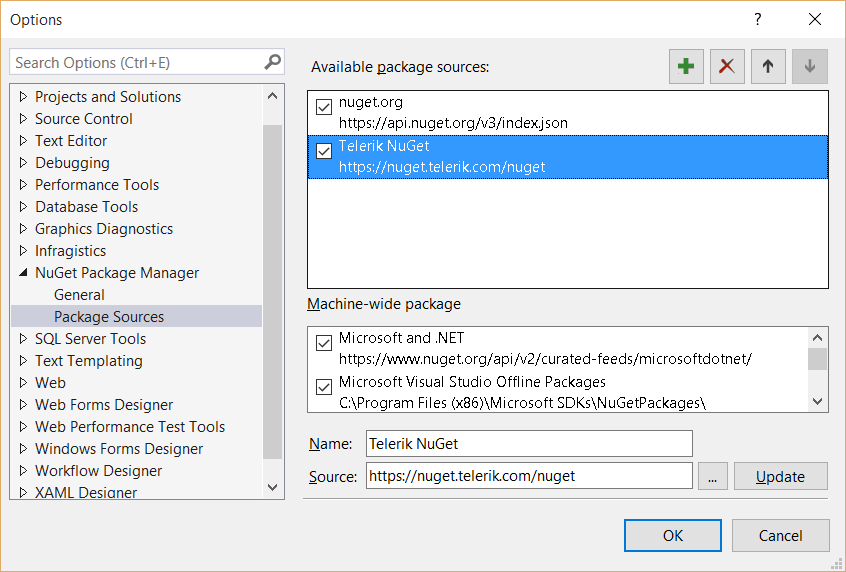Expand the Source Control node
The width and height of the screenshot is (846, 572).
23,119
